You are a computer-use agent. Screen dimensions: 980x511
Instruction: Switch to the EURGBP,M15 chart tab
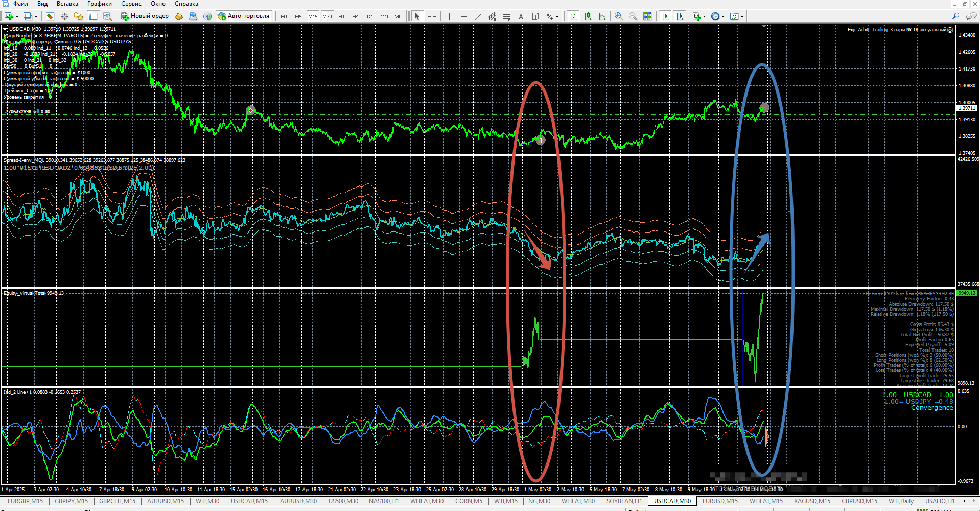click(26, 501)
